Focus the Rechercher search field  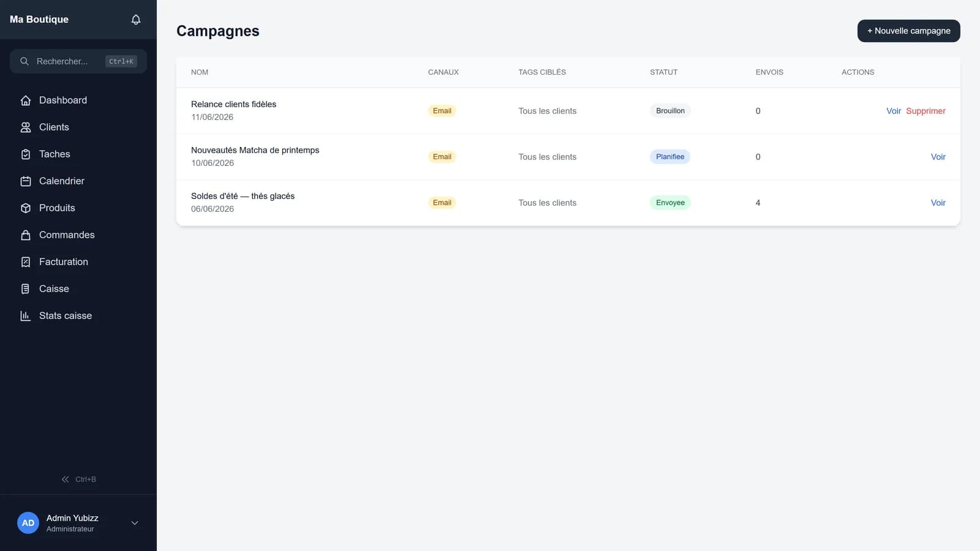coord(78,61)
